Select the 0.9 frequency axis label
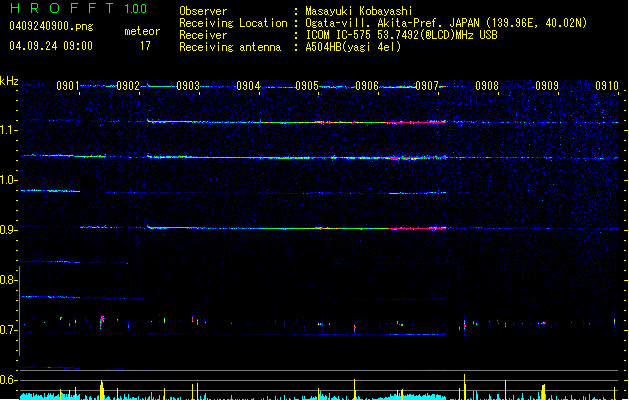629x400 pixels. (x=9, y=230)
